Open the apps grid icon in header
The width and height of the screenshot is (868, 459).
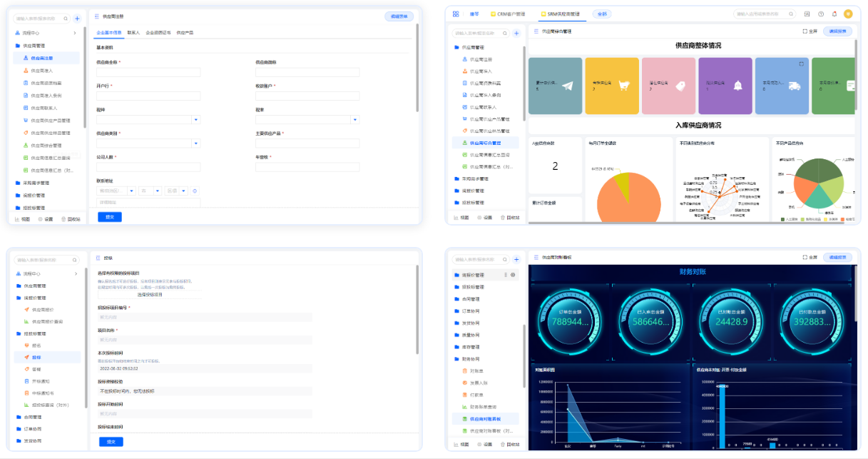tap(456, 14)
